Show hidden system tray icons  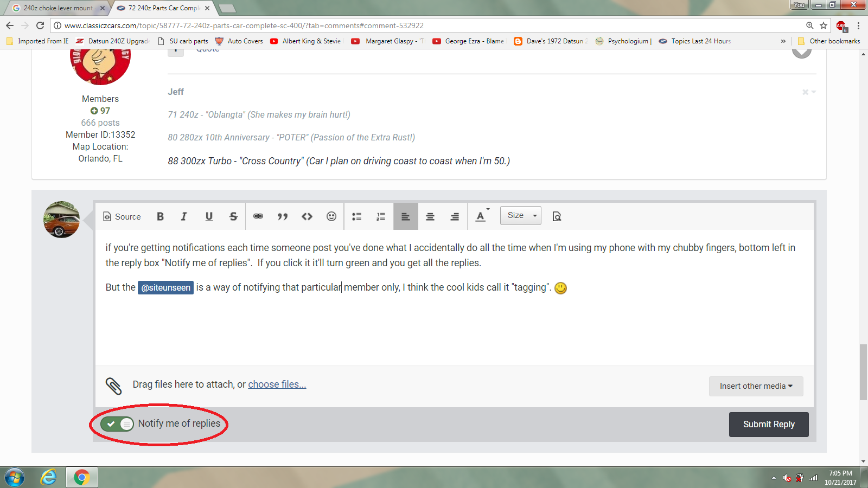pyautogui.click(x=774, y=478)
